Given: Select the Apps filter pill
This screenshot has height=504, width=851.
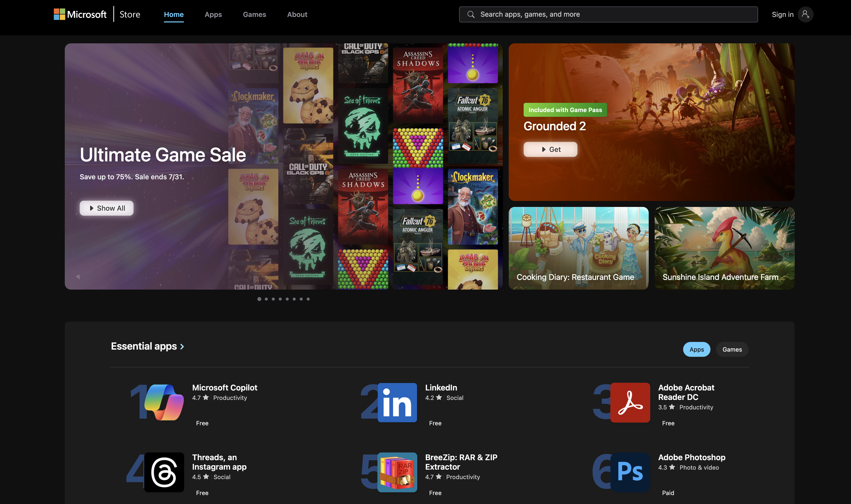Looking at the screenshot, I should tap(697, 349).
